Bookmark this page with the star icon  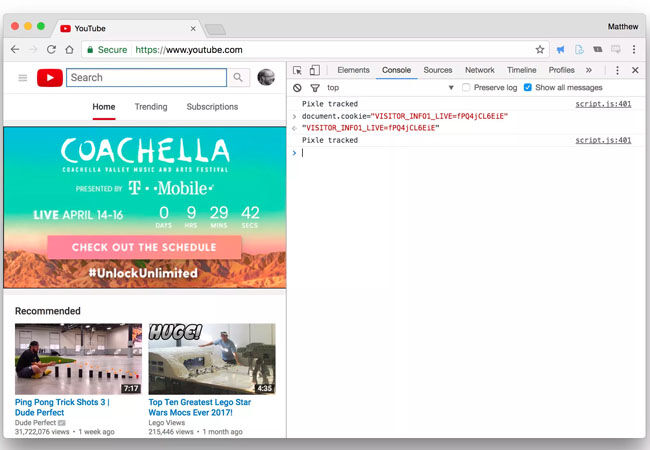tap(540, 49)
